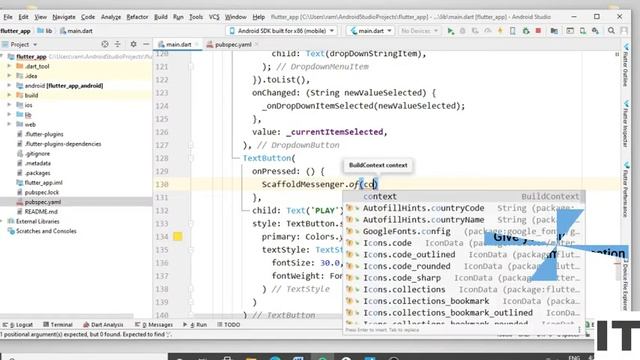Open AVD Manager phone icon
The height and width of the screenshot is (360, 640).
point(582,31)
